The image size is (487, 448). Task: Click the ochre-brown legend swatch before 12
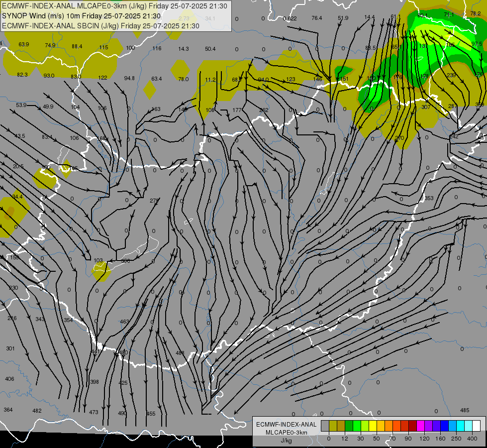(341, 426)
